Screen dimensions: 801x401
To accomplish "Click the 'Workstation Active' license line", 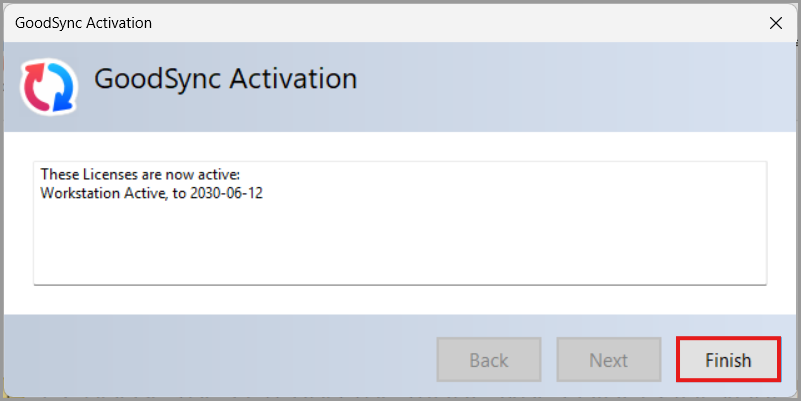I will tap(152, 193).
